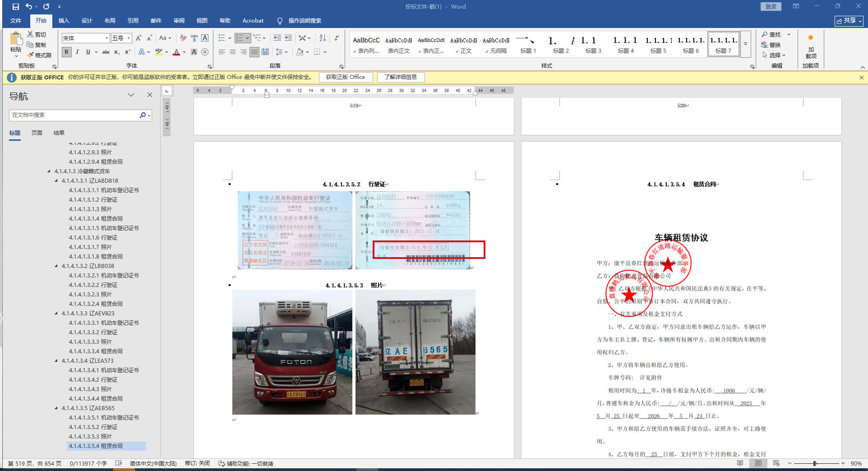The image size is (868, 471).
Task: Apply distributed alignment to the paragraph
Action: pos(265,52)
